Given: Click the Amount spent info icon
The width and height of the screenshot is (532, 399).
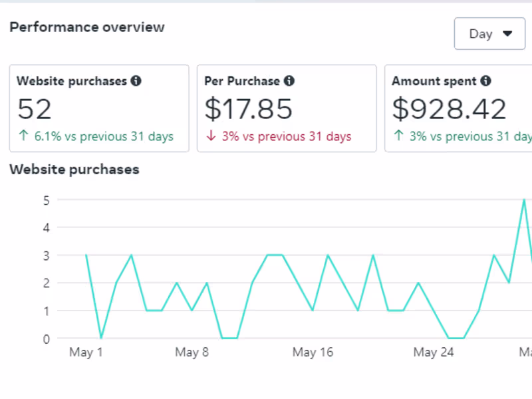Looking at the screenshot, I should point(485,80).
